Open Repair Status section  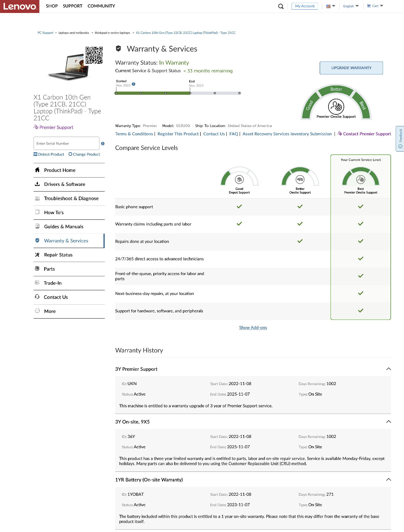tap(69, 255)
